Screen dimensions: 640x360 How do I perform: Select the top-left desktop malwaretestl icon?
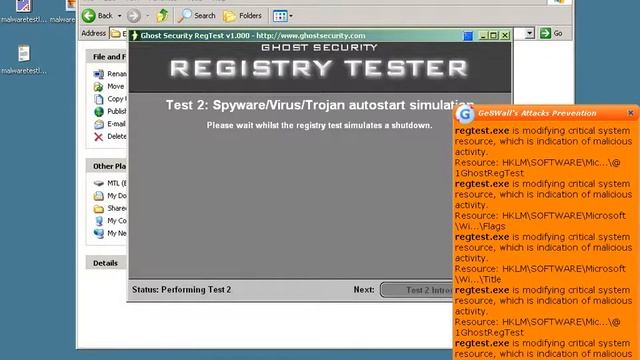pyautogui.click(x=24, y=11)
